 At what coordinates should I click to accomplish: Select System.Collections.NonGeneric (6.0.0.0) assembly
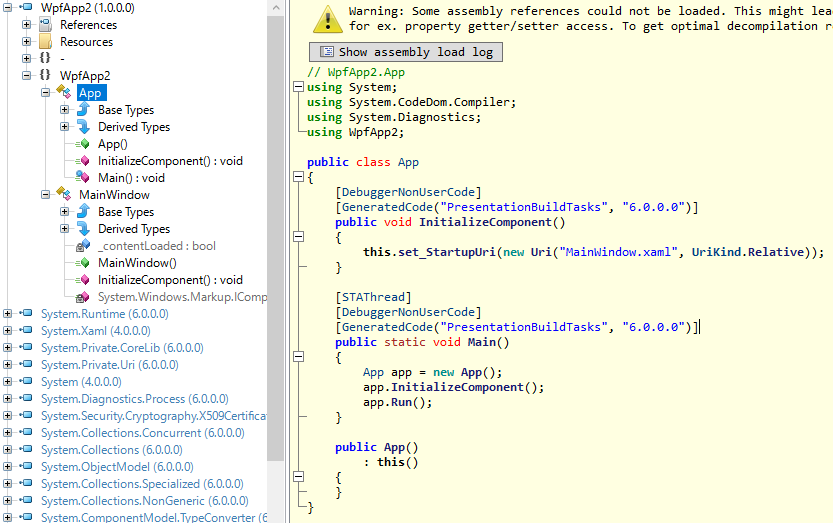144,501
